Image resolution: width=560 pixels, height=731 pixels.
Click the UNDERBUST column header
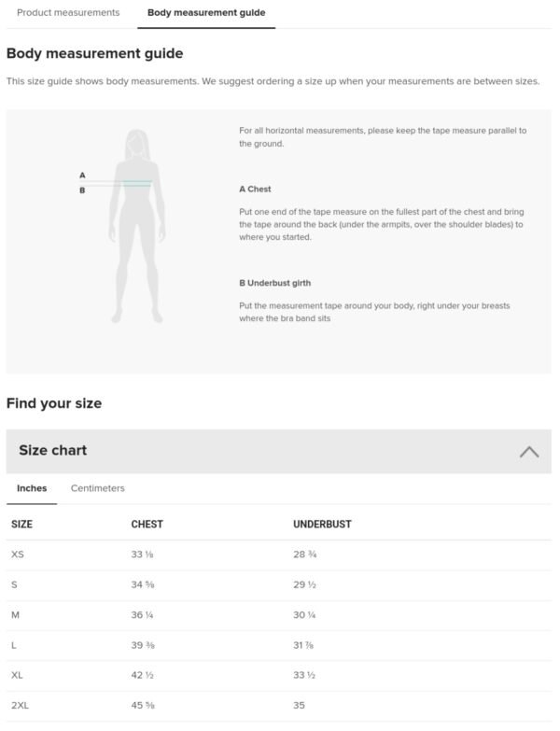pyautogui.click(x=322, y=525)
